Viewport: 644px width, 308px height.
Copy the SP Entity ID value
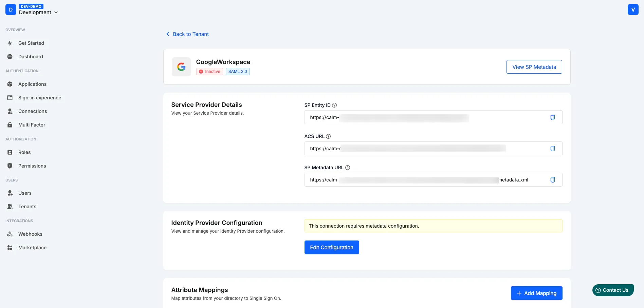coord(553,117)
